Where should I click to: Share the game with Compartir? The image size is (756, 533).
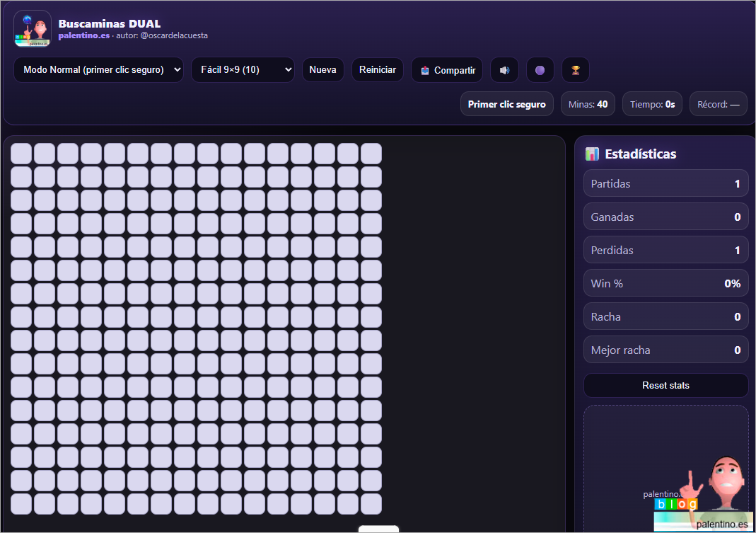[x=447, y=70]
